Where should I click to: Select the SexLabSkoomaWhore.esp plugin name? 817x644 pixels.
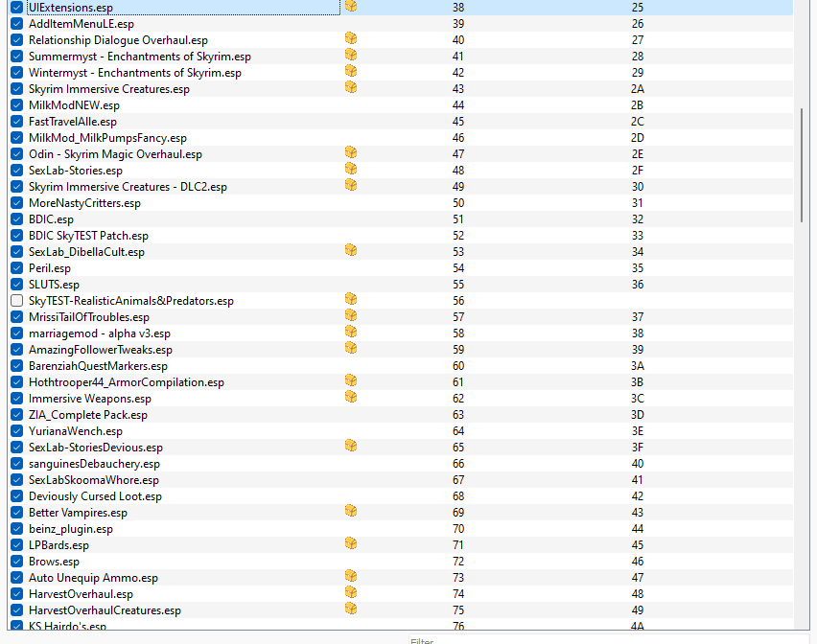coord(94,480)
